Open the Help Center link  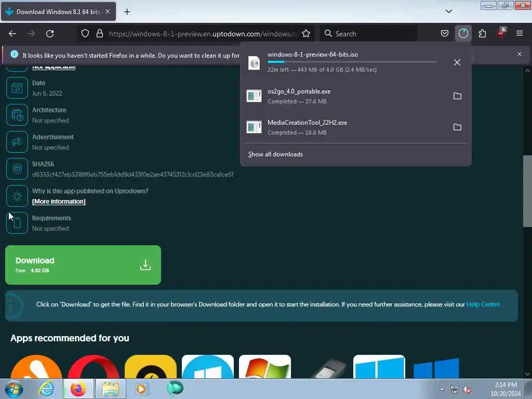[x=483, y=304]
